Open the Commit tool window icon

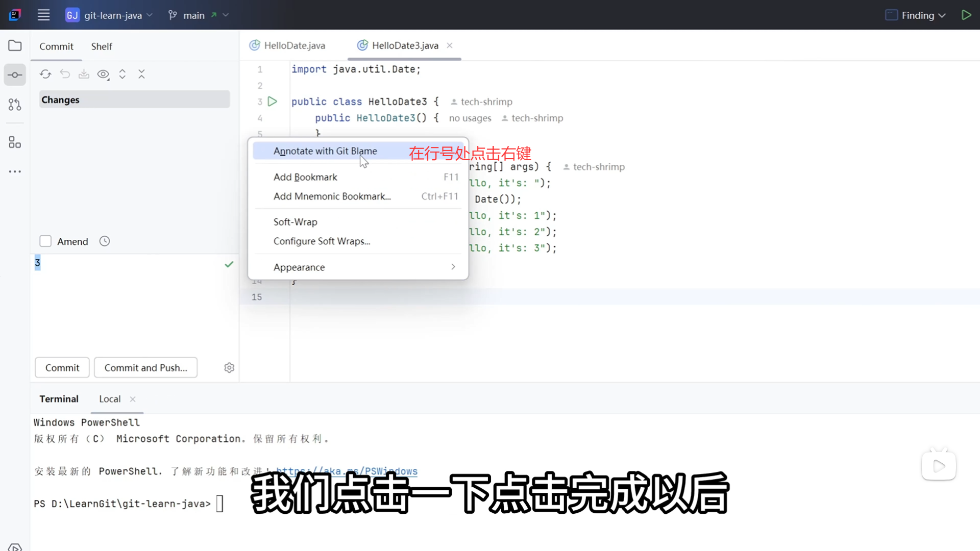point(15,75)
